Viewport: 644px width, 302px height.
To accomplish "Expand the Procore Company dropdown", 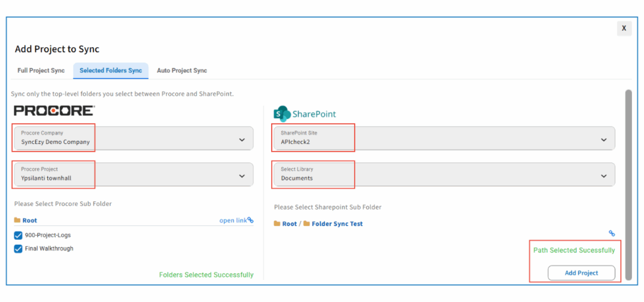I will (x=242, y=140).
